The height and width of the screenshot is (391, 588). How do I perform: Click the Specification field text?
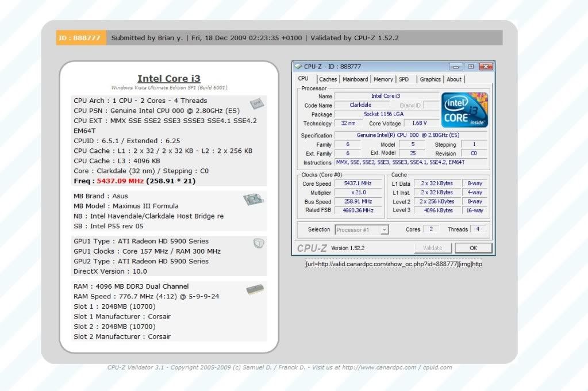pos(411,135)
